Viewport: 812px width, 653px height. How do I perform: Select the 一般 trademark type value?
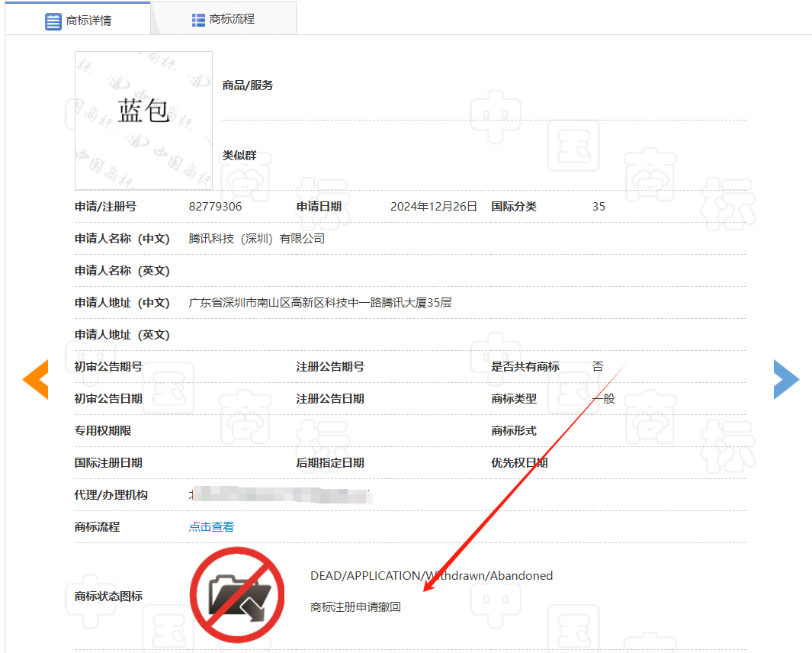pyautogui.click(x=603, y=399)
